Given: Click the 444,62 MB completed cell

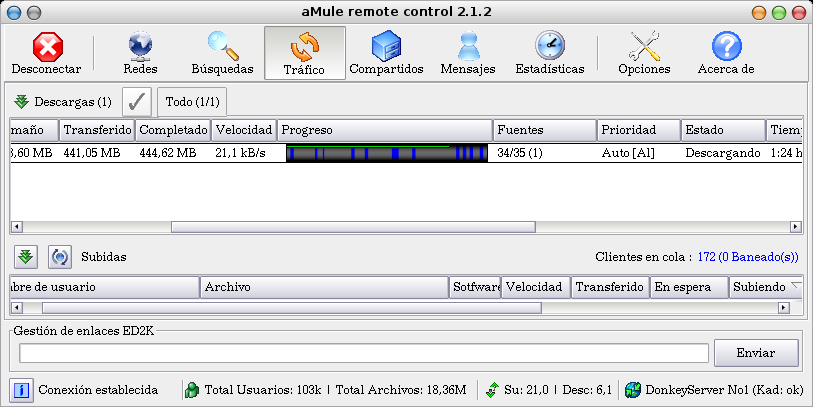Looking at the screenshot, I should point(167,153).
